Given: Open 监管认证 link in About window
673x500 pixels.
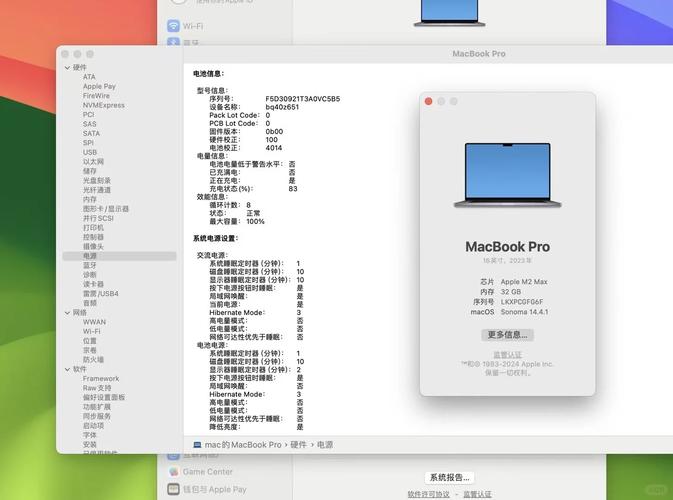Looking at the screenshot, I should (507, 355).
